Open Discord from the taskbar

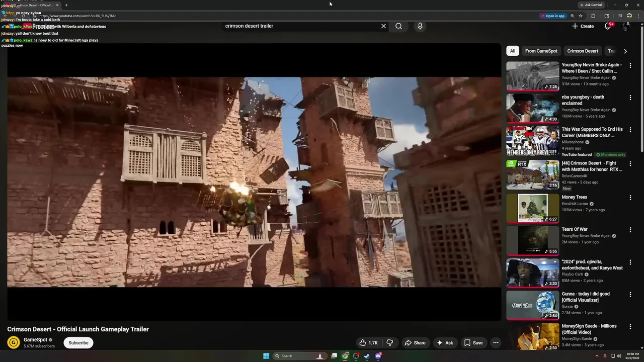(x=378, y=356)
